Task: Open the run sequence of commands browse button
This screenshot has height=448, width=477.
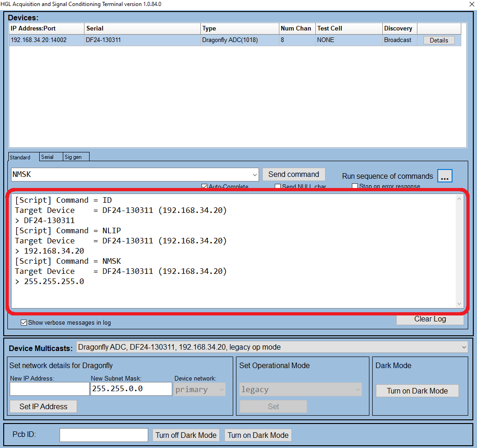Action: tap(445, 176)
